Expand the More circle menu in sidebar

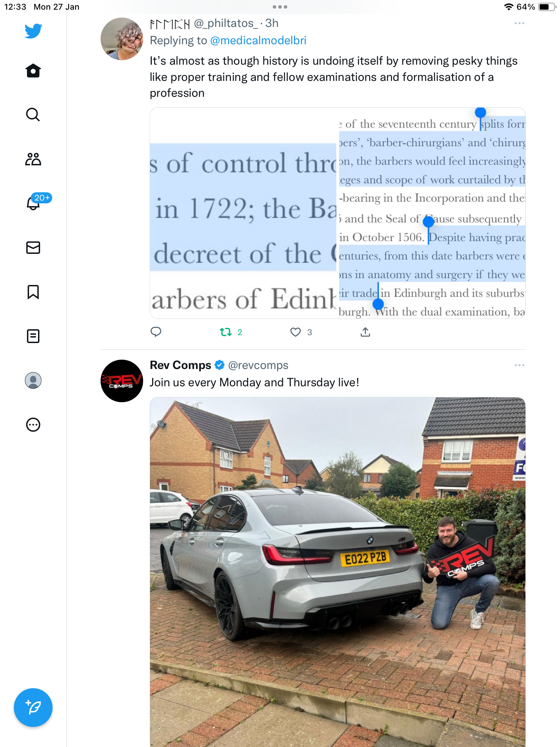[x=33, y=425]
